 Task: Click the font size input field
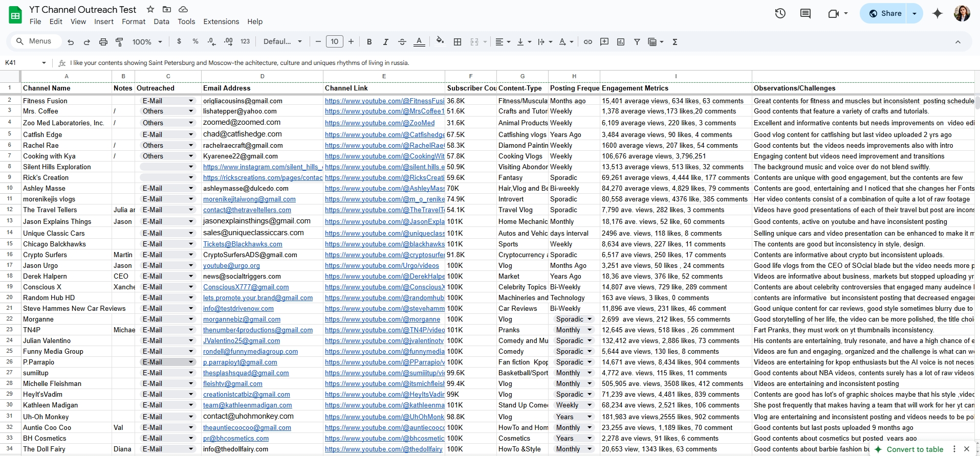pyautogui.click(x=334, y=41)
